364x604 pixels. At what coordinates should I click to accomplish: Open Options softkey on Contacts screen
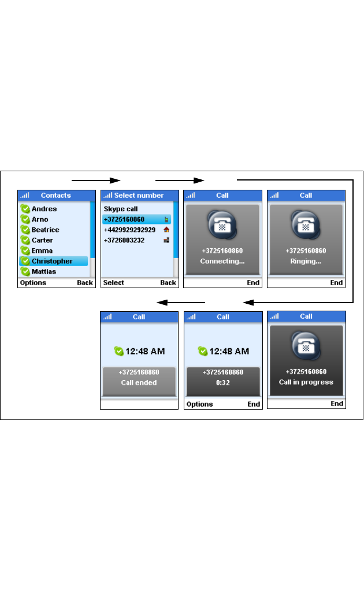pos(33,283)
